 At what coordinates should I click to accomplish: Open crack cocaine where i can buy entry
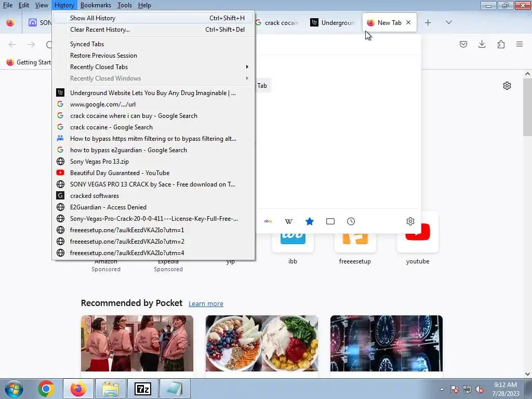click(x=153, y=116)
